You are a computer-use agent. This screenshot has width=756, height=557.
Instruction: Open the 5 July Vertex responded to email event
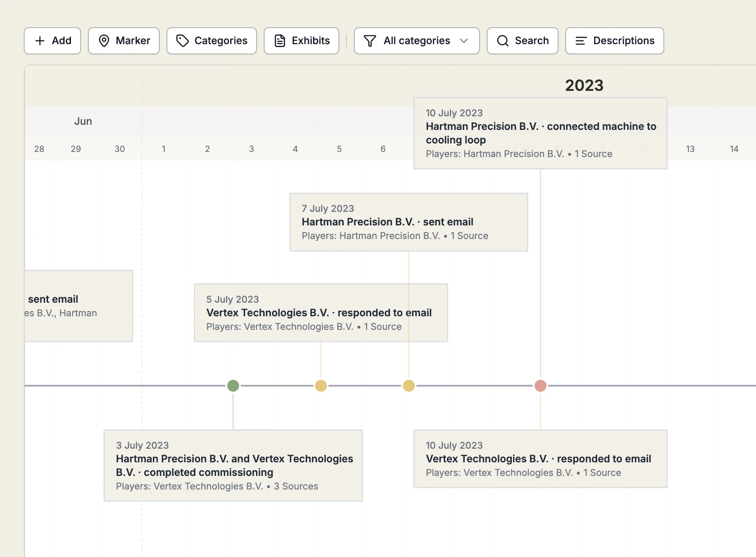[321, 313]
